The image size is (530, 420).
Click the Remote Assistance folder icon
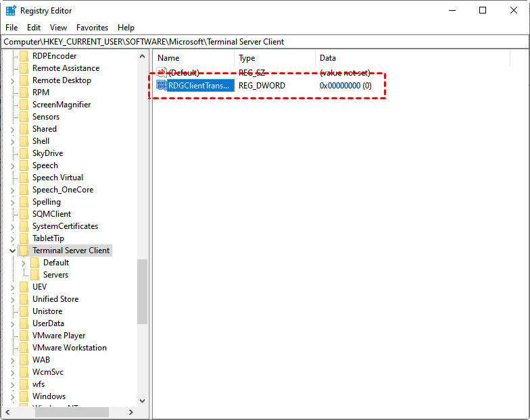[x=24, y=68]
